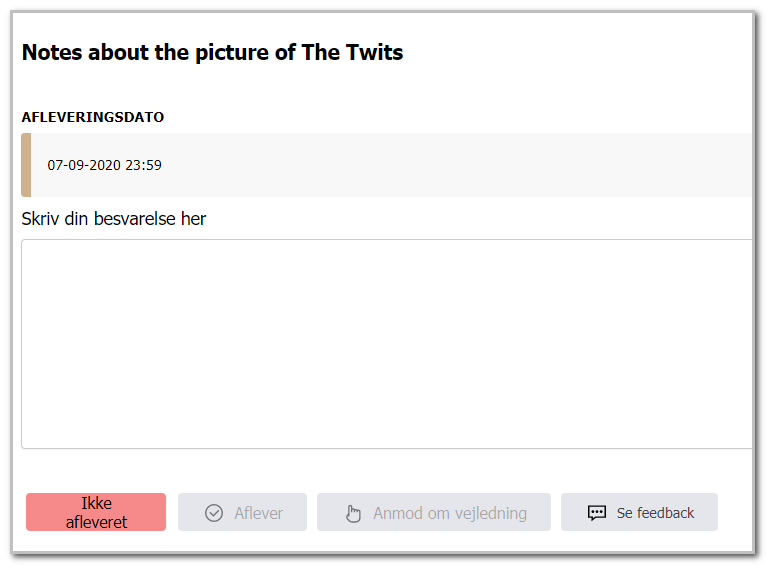Click the date 07-09-2020 23:59
766x565 pixels.
pyautogui.click(x=104, y=165)
